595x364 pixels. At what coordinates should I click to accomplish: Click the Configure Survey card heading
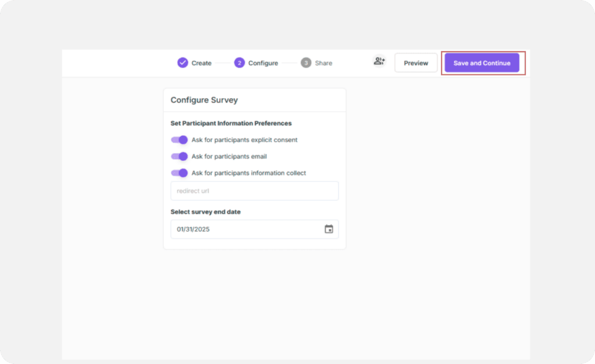click(x=204, y=100)
